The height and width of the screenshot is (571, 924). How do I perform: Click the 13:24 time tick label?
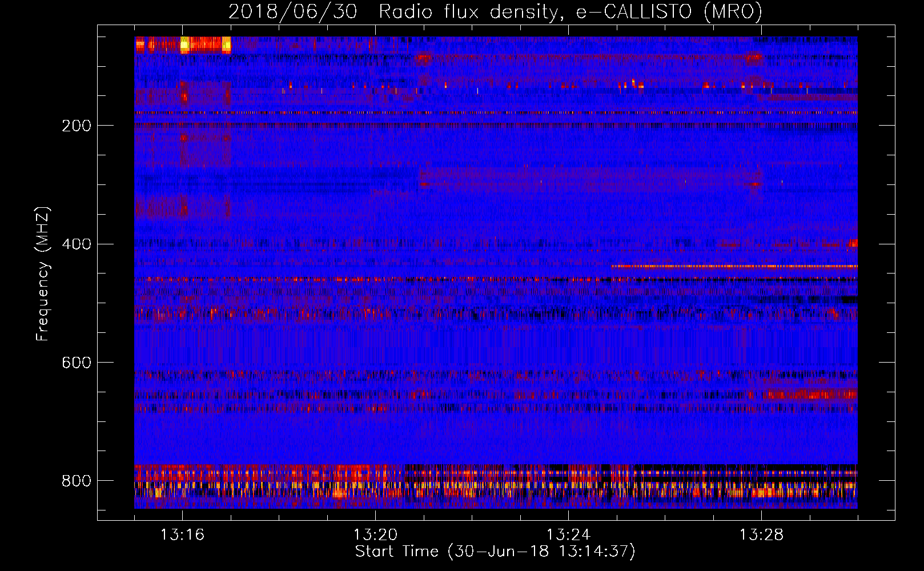[568, 535]
